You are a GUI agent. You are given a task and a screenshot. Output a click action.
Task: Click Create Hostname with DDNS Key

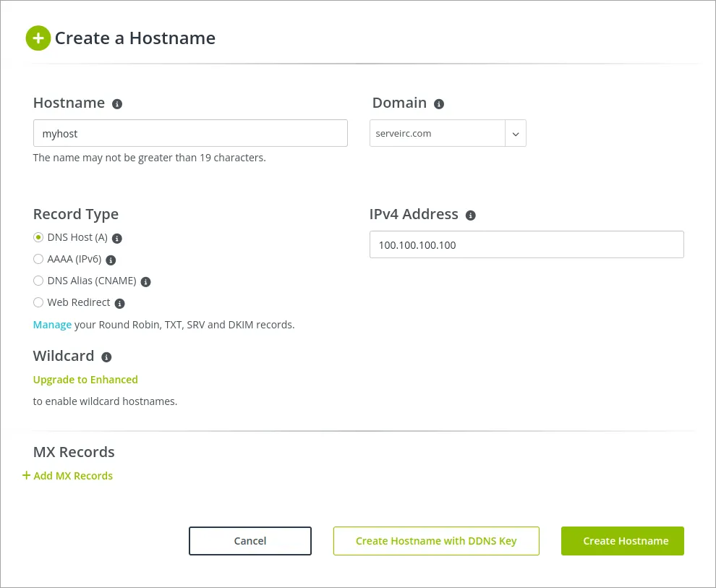pos(436,541)
